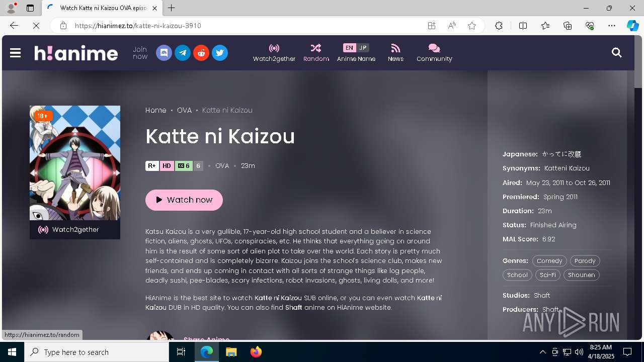Open the Telegram join icon
This screenshot has width=644, height=362.
pyautogui.click(x=183, y=53)
